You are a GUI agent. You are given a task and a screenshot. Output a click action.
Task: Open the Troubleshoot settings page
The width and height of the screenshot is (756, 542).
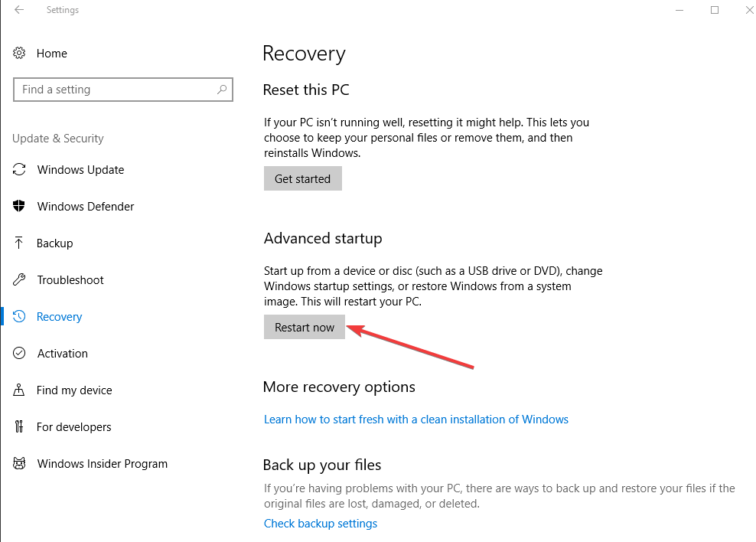(70, 280)
